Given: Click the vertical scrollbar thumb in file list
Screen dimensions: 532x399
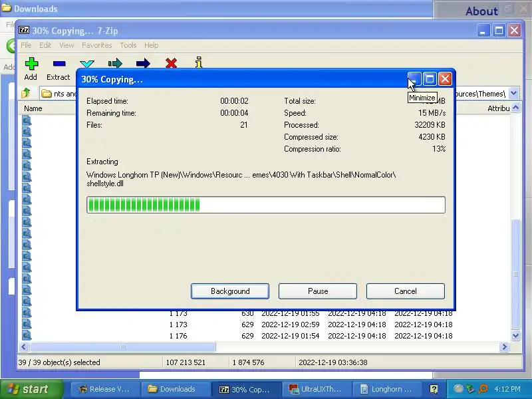Looking at the screenshot, I should click(x=515, y=273).
